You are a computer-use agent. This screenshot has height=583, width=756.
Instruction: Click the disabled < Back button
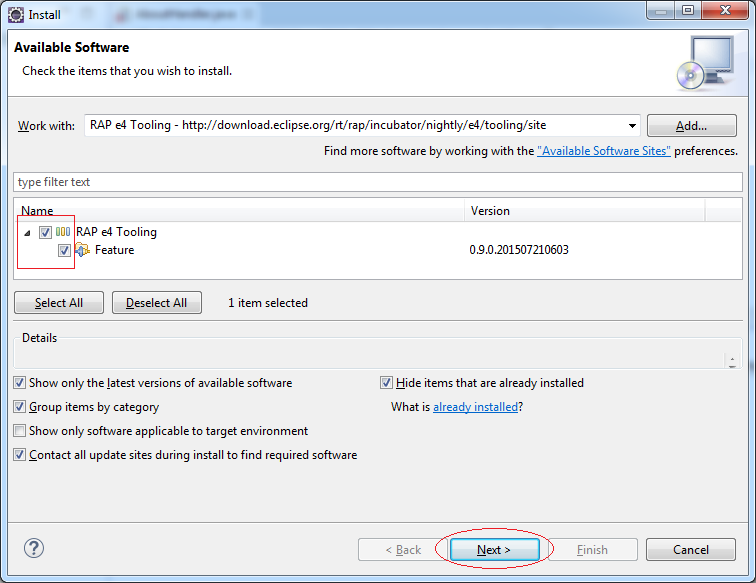[403, 550]
